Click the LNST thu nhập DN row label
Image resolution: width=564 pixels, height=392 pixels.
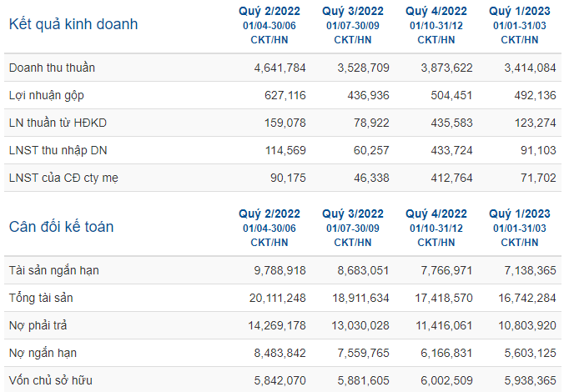[58, 150]
